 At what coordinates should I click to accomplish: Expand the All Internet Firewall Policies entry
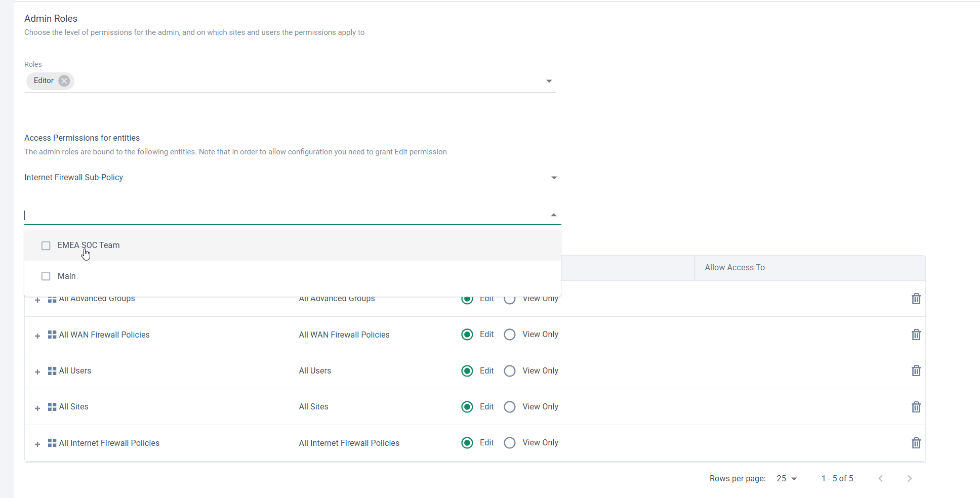click(x=36, y=444)
